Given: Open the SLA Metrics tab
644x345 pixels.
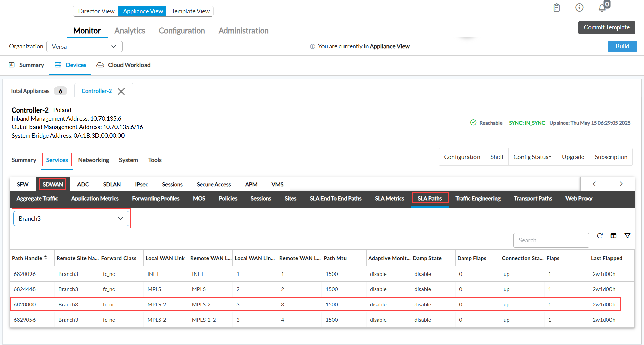Looking at the screenshot, I should (x=390, y=199).
